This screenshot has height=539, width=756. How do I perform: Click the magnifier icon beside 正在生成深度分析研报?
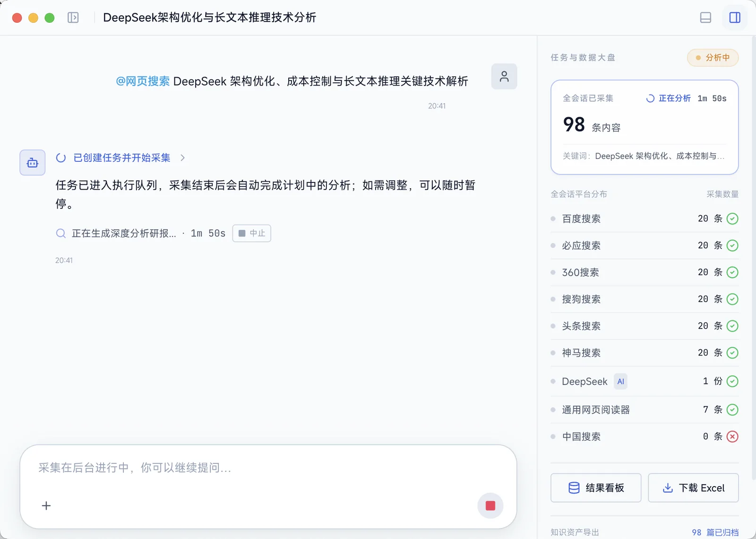61,233
